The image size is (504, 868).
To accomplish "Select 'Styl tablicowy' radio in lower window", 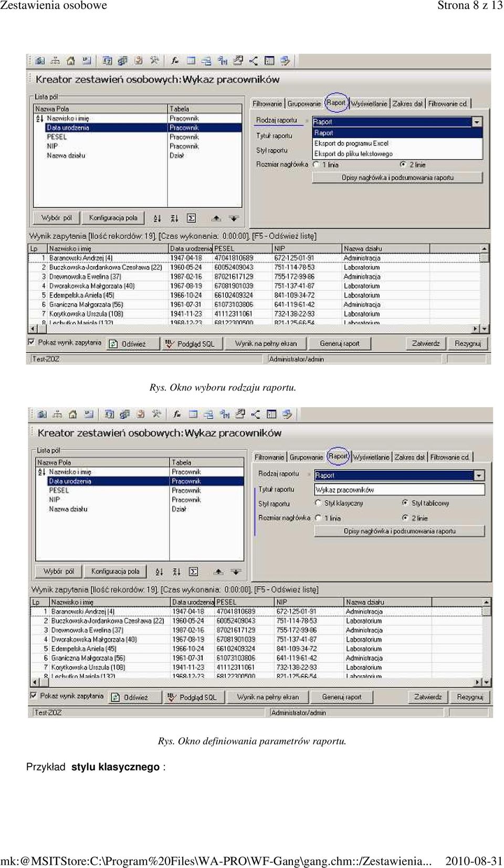I will coord(405,503).
